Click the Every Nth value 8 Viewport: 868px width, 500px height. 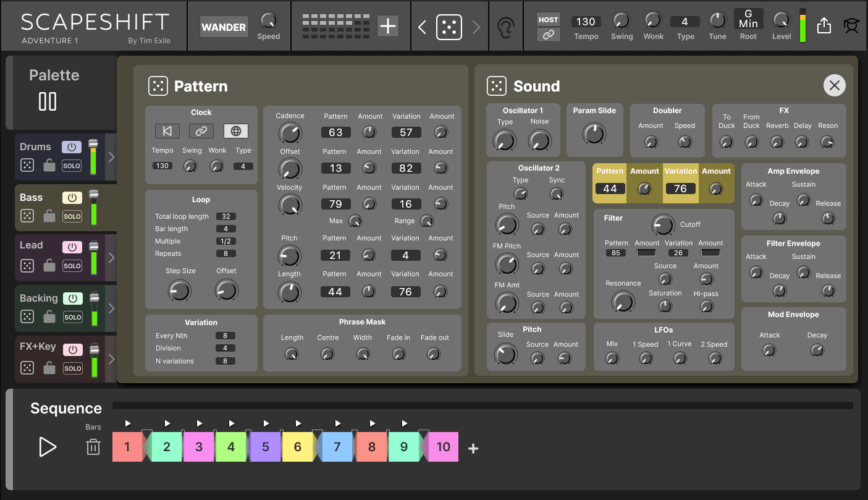[x=225, y=336]
